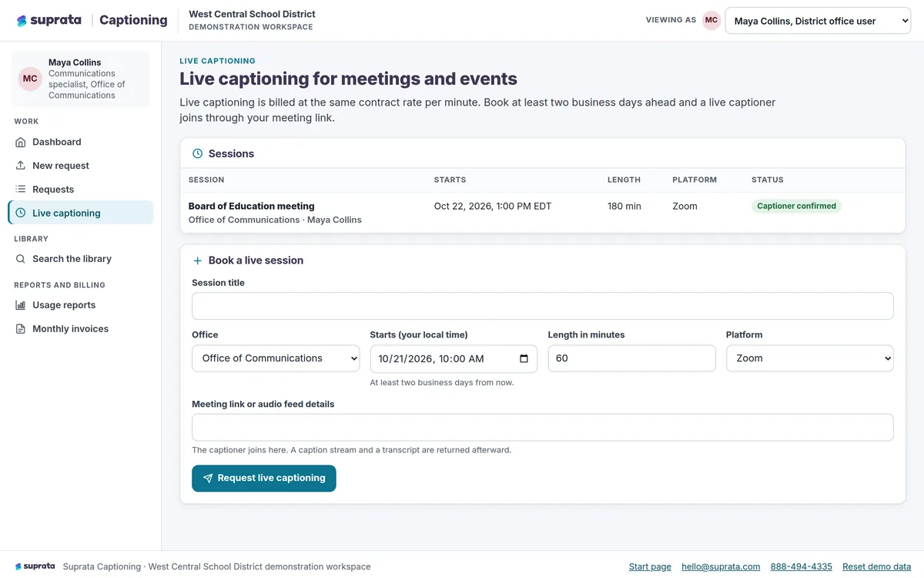
Task: Click the Platform column header
Action: (x=695, y=180)
